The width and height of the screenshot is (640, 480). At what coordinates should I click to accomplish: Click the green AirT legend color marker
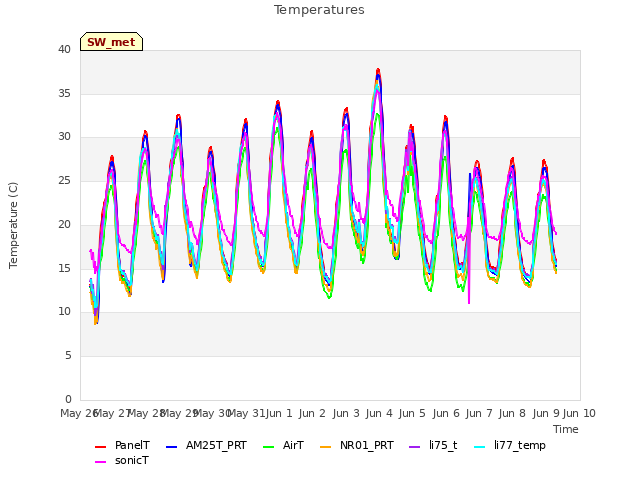coord(269,447)
